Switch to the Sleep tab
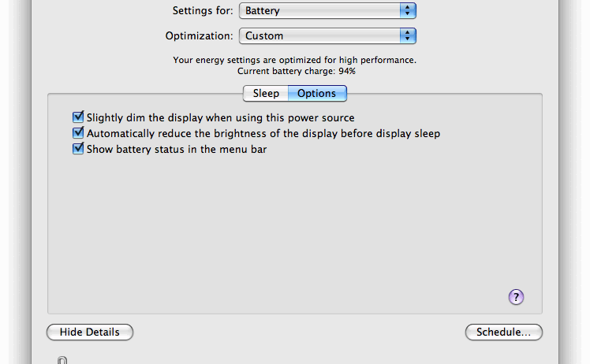 [x=266, y=93]
